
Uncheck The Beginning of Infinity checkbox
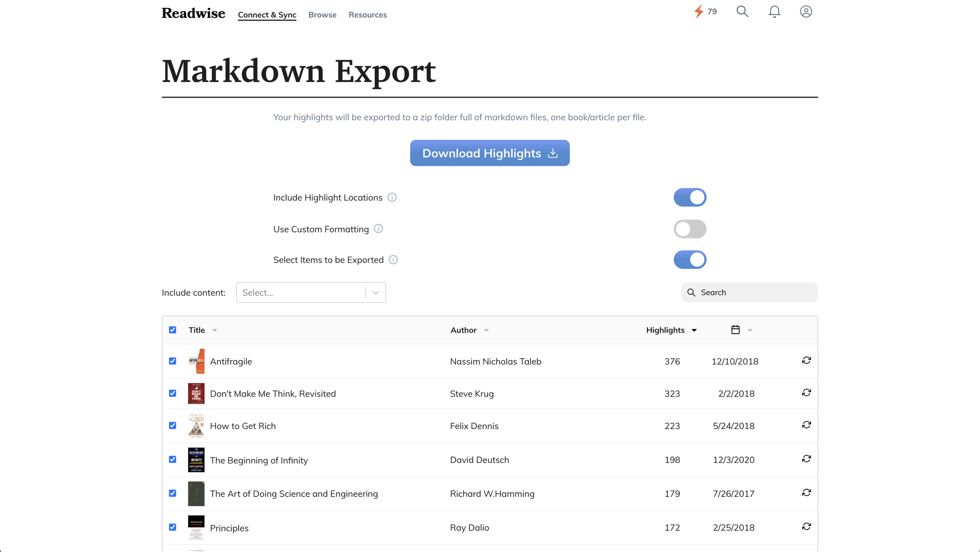(x=172, y=459)
